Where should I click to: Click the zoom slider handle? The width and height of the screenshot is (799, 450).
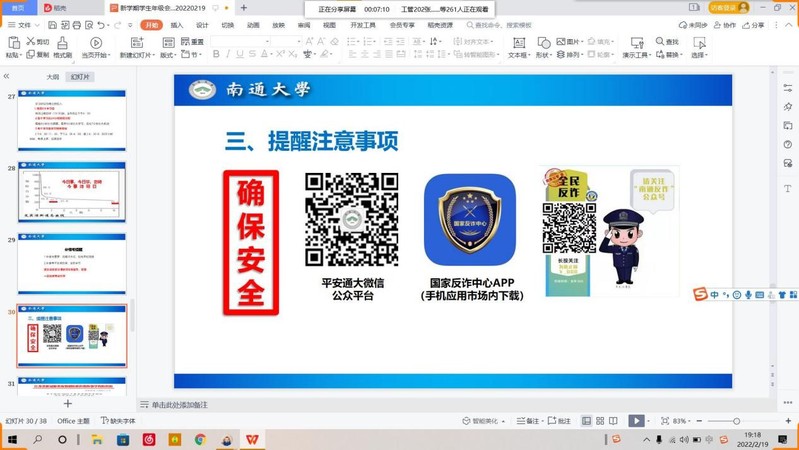coord(736,421)
